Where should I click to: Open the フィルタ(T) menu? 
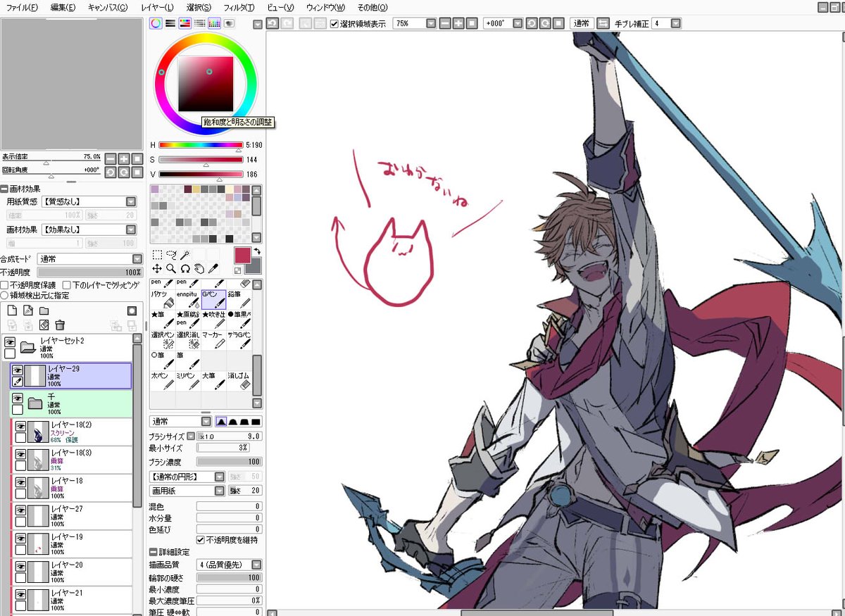coord(239,7)
